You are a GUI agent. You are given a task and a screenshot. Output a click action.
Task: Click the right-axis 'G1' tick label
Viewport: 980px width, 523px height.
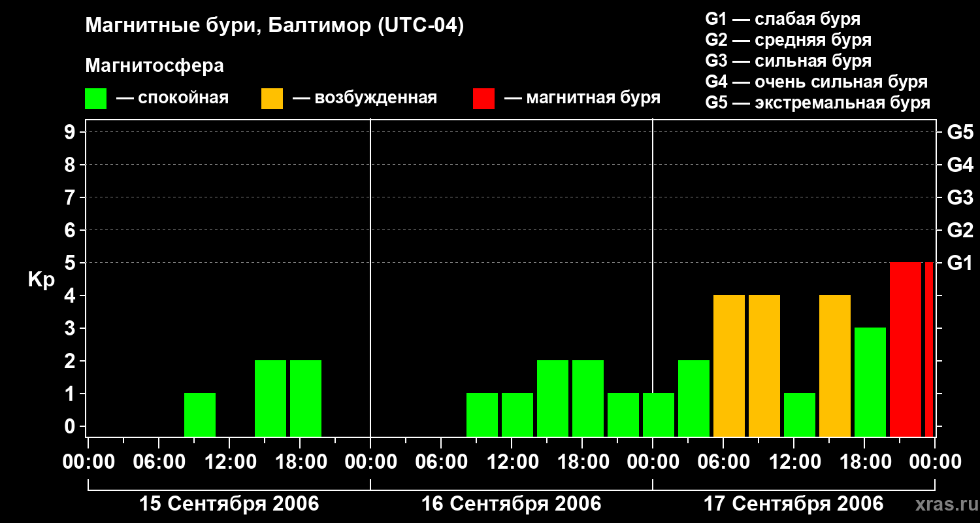960,263
